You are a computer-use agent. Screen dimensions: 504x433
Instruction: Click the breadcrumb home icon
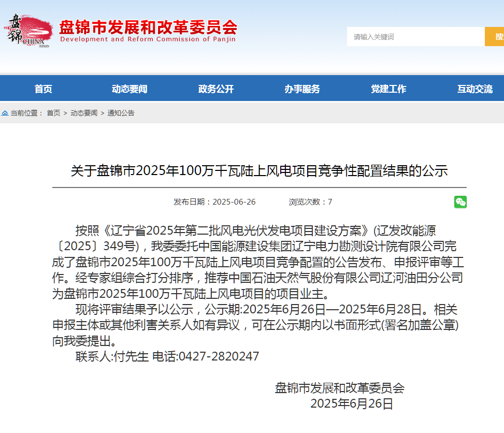(5, 113)
